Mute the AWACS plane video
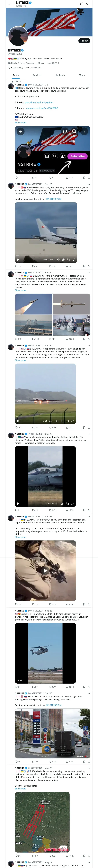The width and height of the screenshot is (98, 868). click(58, 260)
